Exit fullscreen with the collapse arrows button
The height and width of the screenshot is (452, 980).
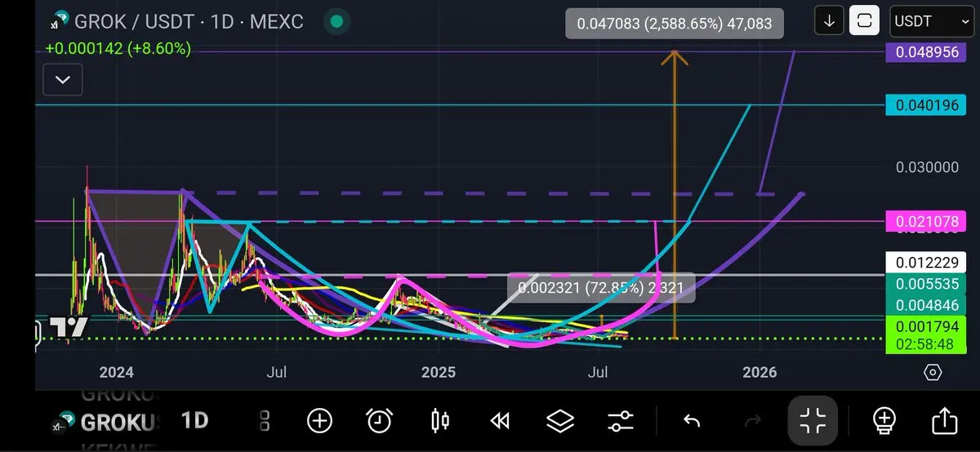(813, 421)
